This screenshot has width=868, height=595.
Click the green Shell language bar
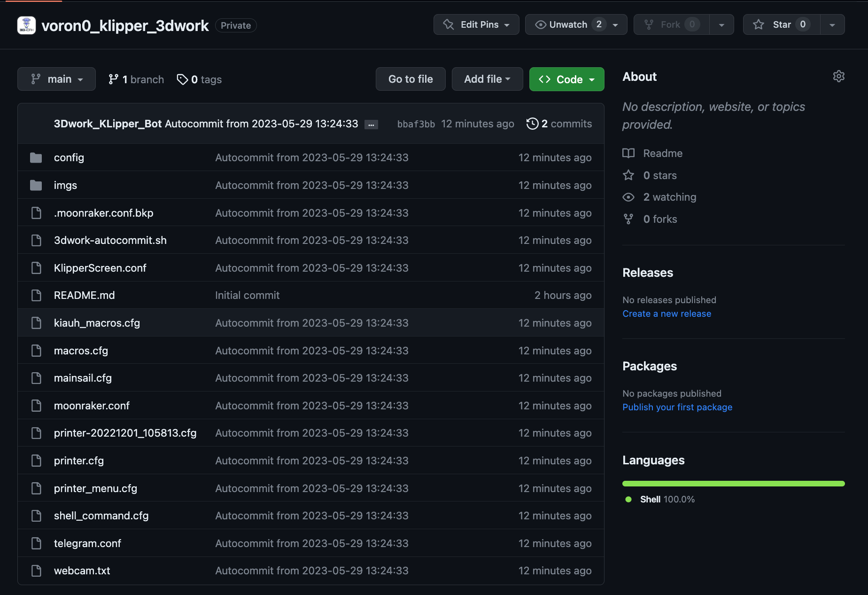pyautogui.click(x=733, y=484)
